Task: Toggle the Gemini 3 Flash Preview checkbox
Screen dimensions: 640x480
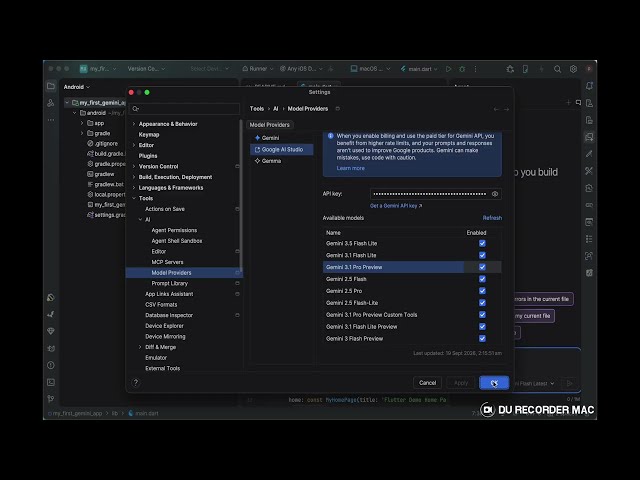Action: [x=482, y=338]
